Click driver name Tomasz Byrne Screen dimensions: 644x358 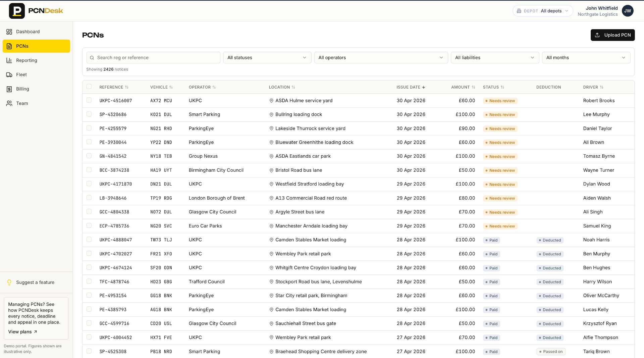pos(599,156)
